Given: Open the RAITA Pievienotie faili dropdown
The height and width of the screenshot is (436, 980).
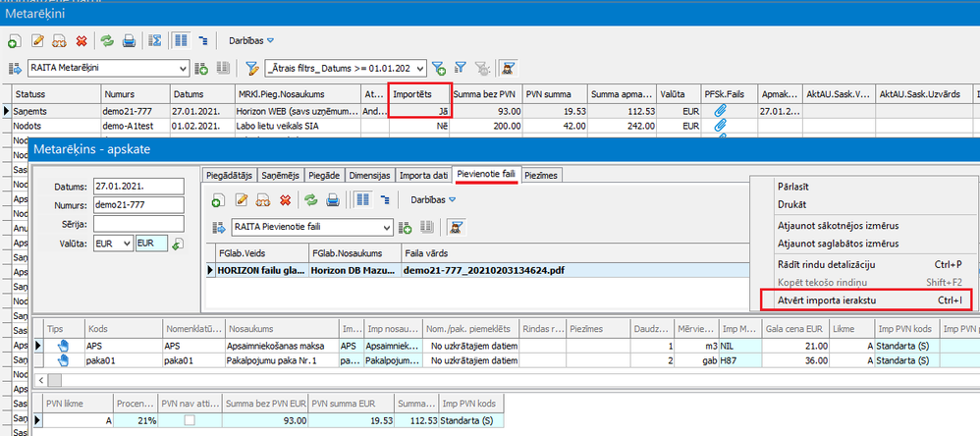Looking at the screenshot, I should pos(386,227).
